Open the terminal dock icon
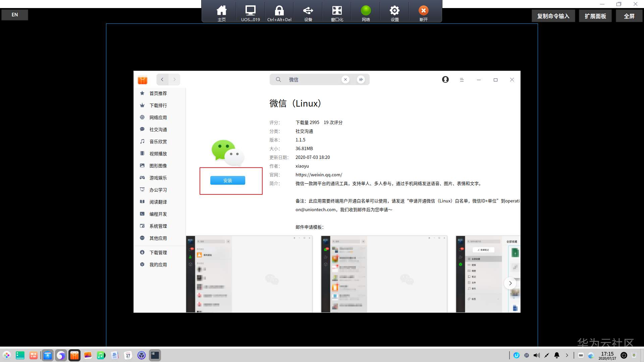This screenshot has width=644, height=362. (155, 355)
